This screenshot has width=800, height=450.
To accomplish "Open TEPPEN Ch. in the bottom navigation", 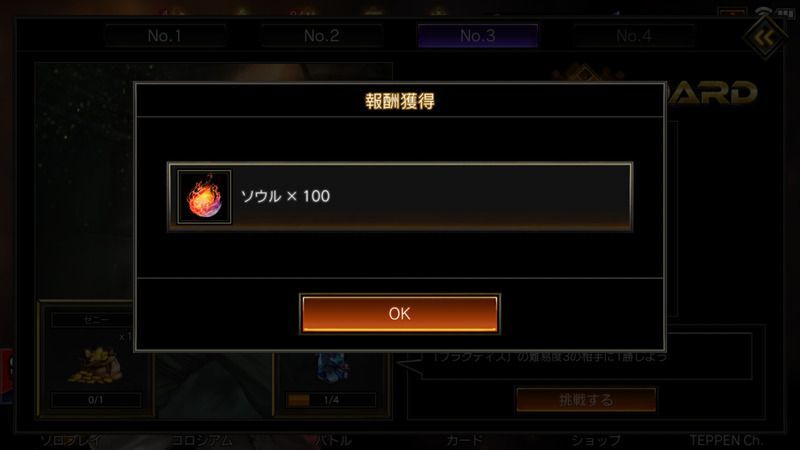I will click(x=726, y=440).
